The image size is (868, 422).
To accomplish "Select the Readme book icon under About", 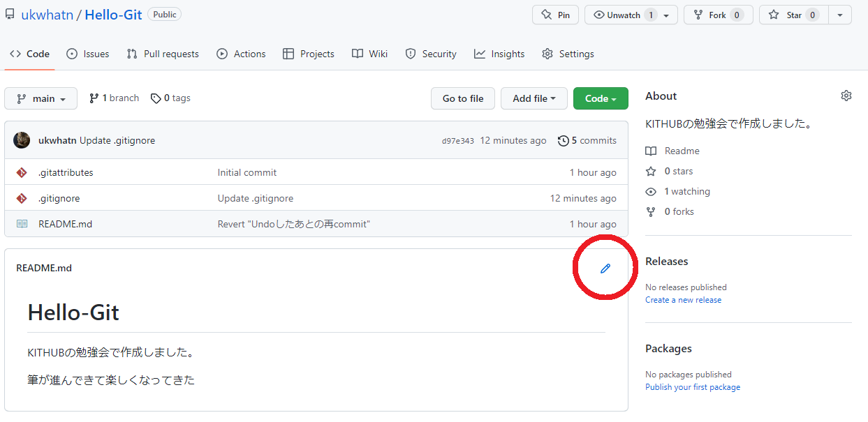I will (x=651, y=151).
